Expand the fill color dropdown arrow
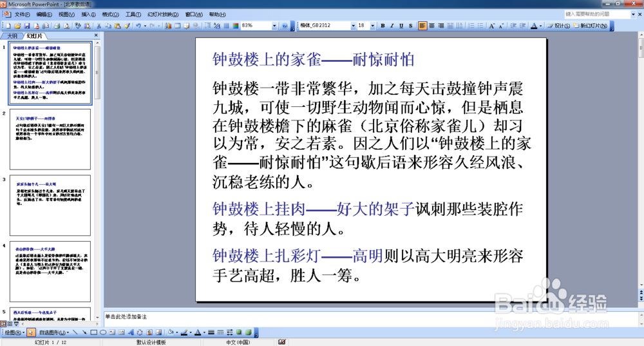Image resolution: width=644 pixels, height=346 pixels. pyautogui.click(x=177, y=332)
